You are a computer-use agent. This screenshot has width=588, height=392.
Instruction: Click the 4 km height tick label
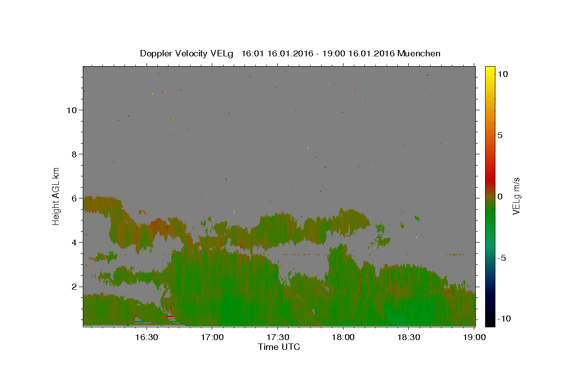click(x=74, y=243)
